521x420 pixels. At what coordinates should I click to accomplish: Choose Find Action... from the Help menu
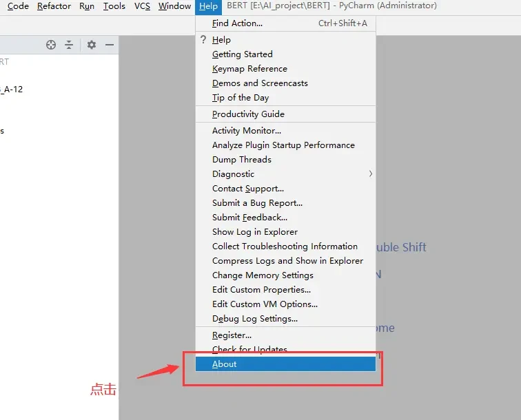237,23
